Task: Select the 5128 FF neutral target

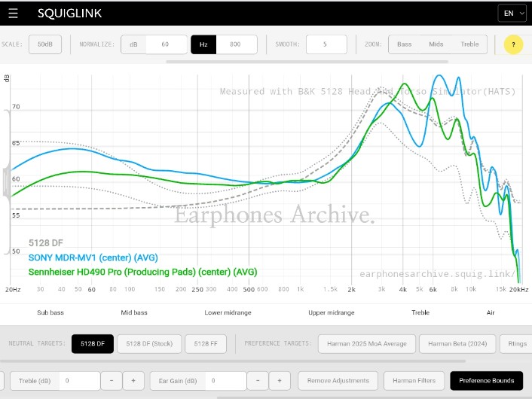Action: click(x=206, y=344)
